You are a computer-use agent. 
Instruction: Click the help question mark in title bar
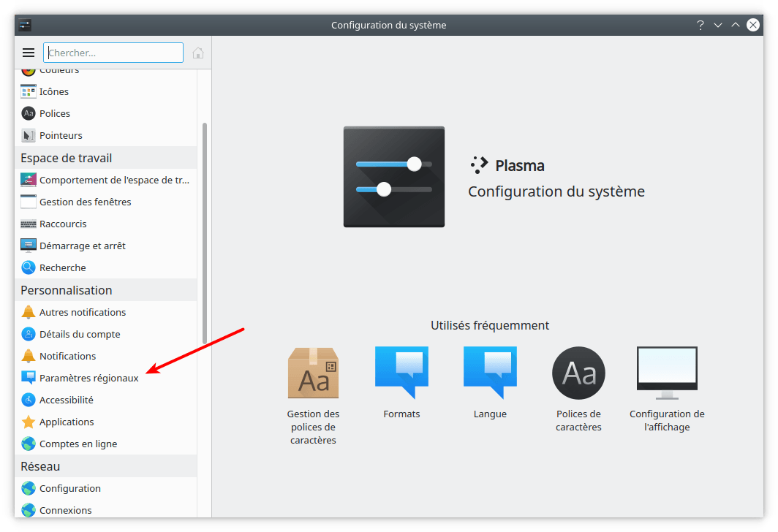700,25
